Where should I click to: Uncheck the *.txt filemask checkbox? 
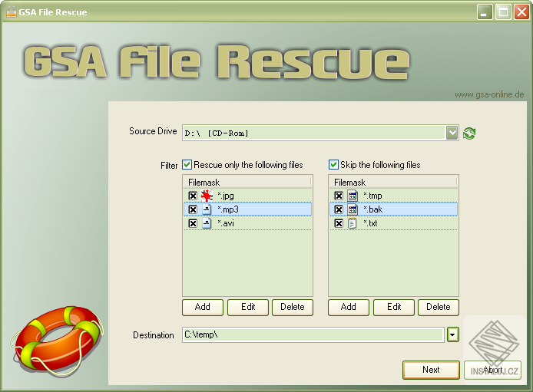tap(339, 223)
